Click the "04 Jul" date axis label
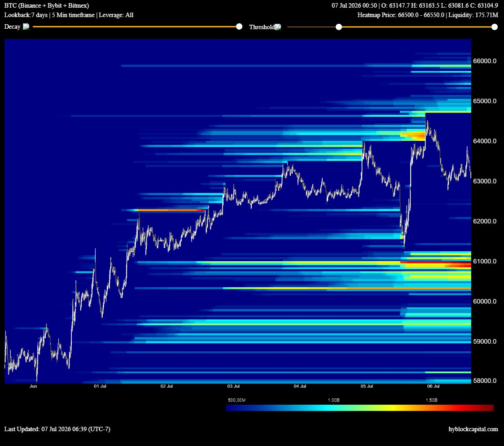The height and width of the screenshot is (446, 504). point(300,386)
